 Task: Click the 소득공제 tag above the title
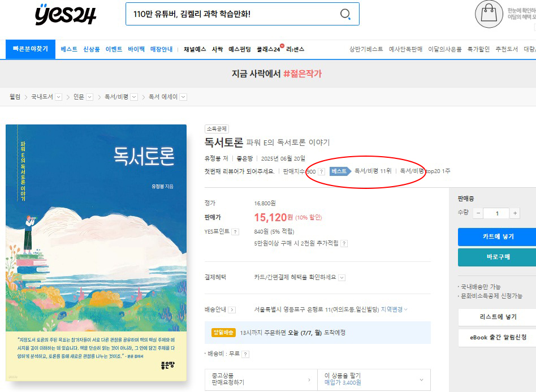[x=217, y=129]
